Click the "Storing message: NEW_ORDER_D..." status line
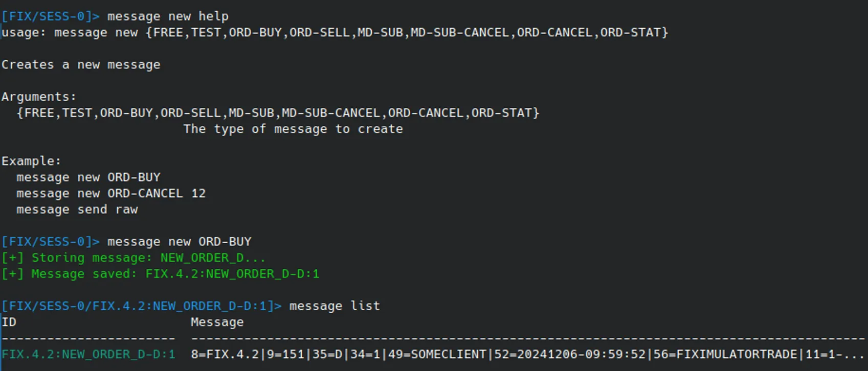The height and width of the screenshot is (371, 868). pos(134,258)
